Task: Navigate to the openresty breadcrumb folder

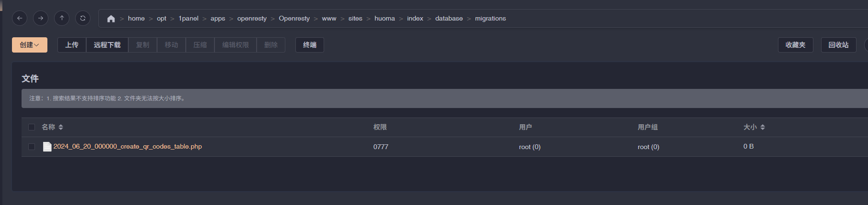Action: click(x=252, y=19)
